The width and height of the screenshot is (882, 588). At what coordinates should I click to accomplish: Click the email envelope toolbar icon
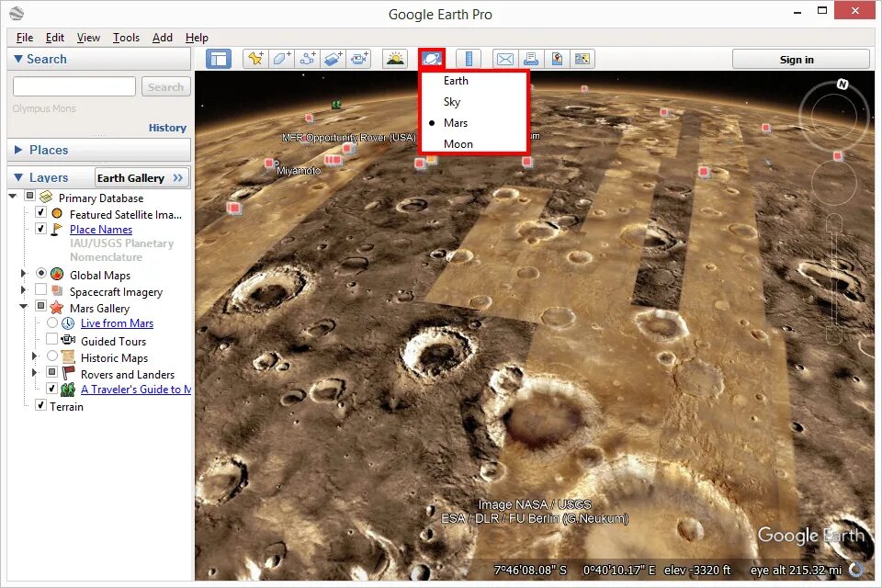[505, 59]
